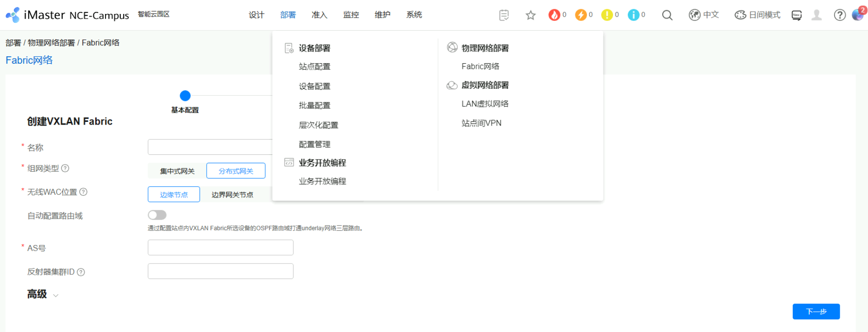Screen dimensions: 868x332
Task: Click the AS号 input field
Action: pyautogui.click(x=220, y=247)
